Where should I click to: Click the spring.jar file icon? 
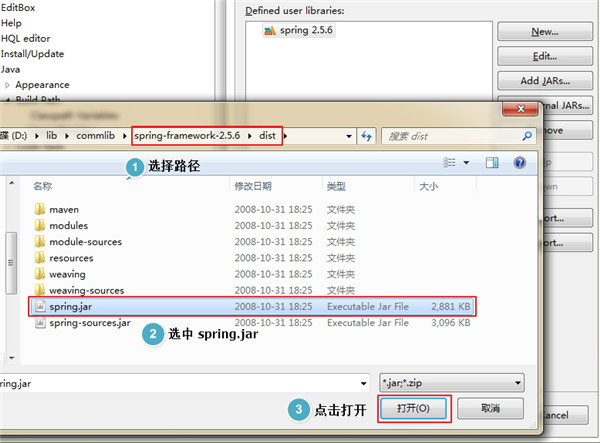point(40,306)
